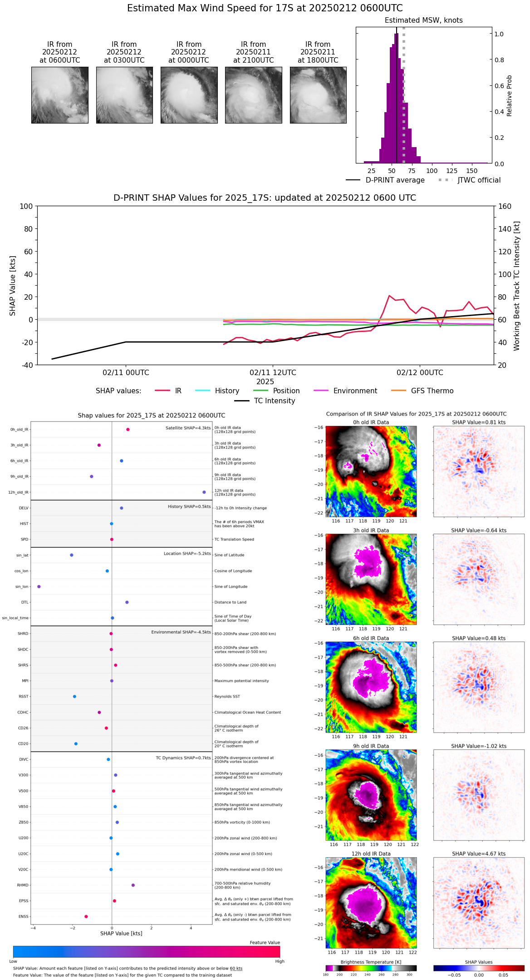The image size is (530, 980).
Task: Click the underlined '60 kts' text in footer
Action: (x=236, y=969)
